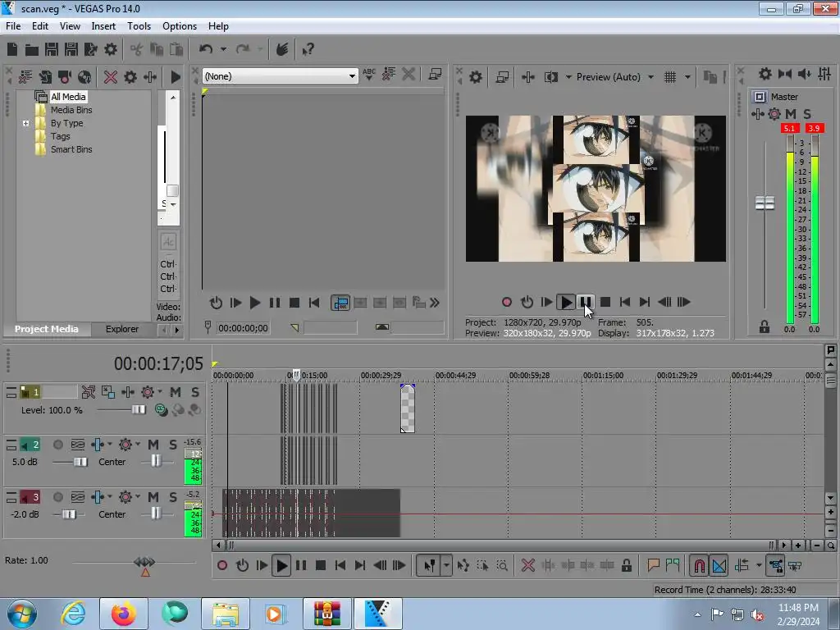
Task: Toggle split screen view in preview
Action: (x=551, y=77)
